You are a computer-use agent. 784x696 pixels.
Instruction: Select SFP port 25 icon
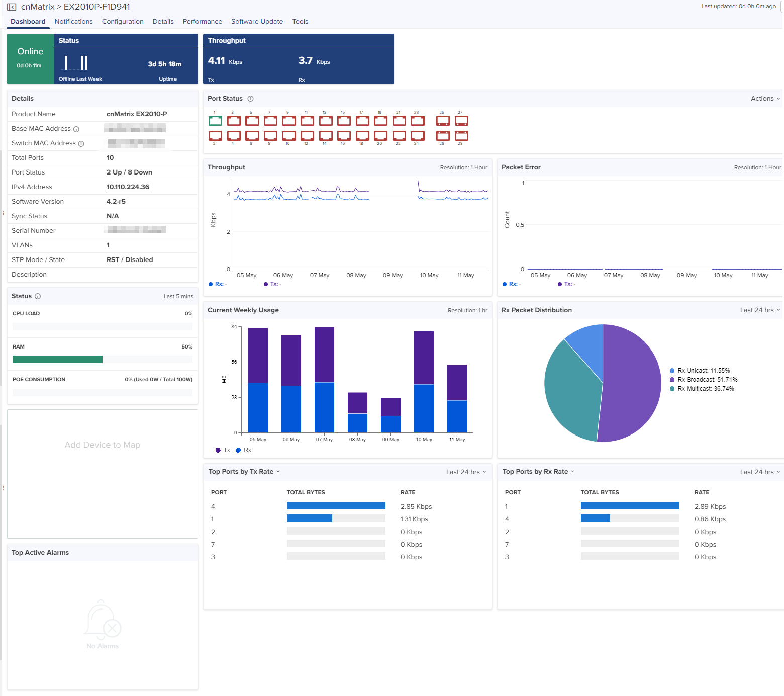443,121
